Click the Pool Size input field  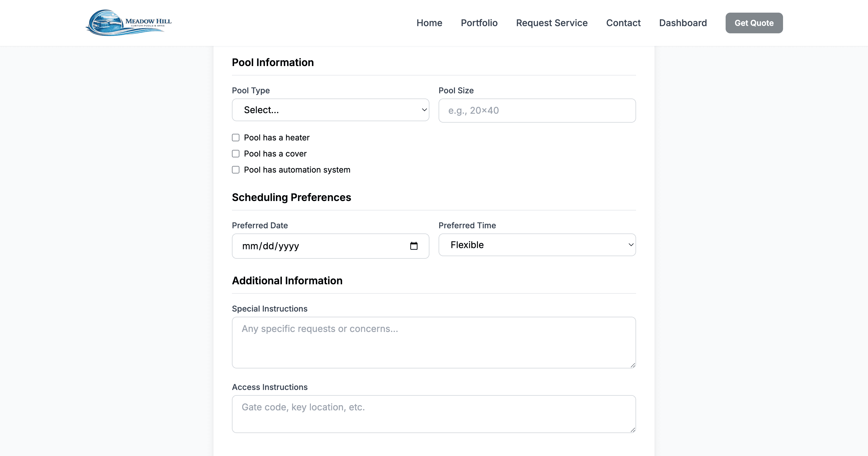point(537,110)
